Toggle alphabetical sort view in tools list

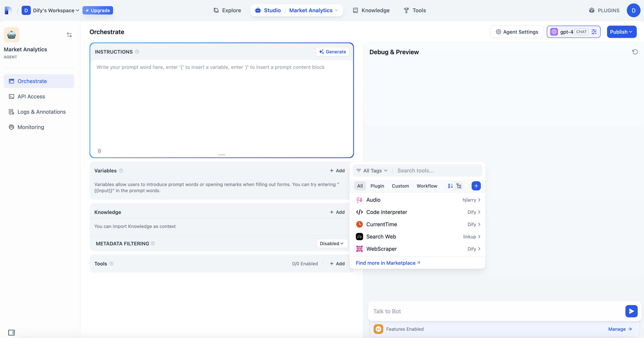450,186
